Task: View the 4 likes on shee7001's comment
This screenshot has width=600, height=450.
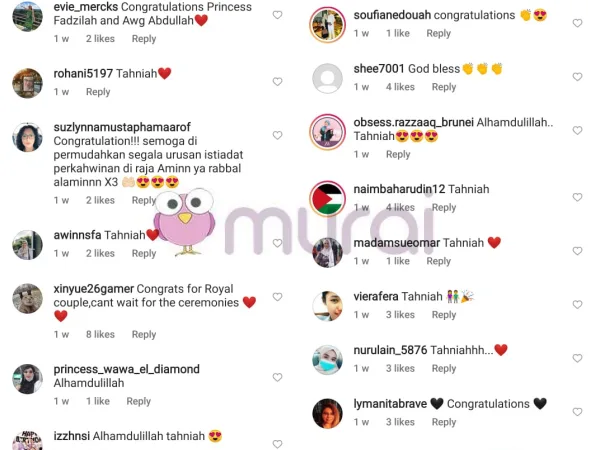Action: [400, 87]
